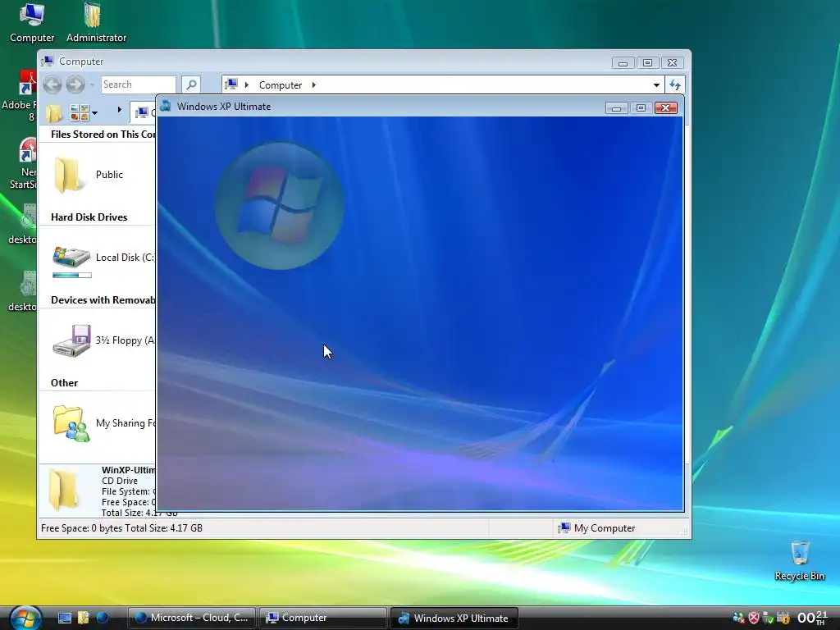The width and height of the screenshot is (840, 630).
Task: Click the Hard Disk Drives group header
Action: 89,217
